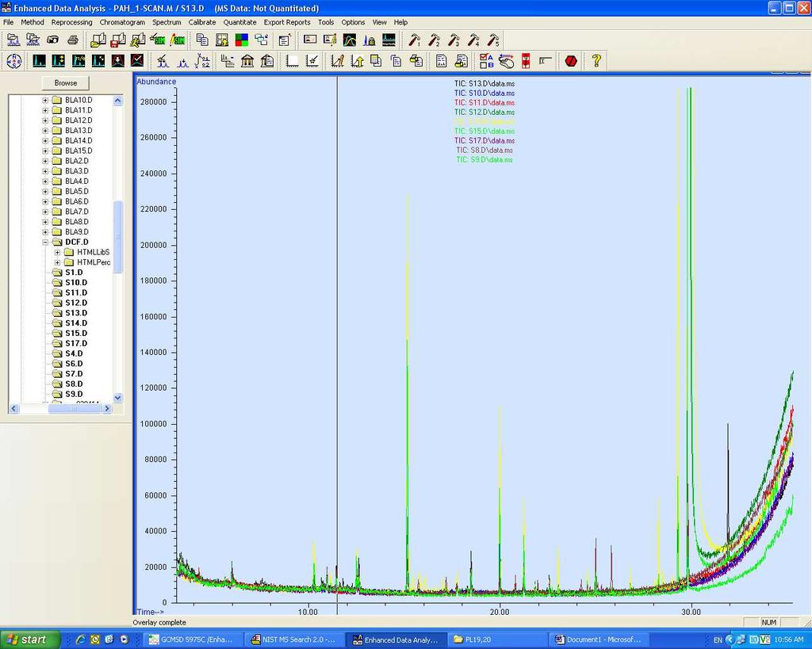The width and height of the screenshot is (812, 649).
Task: Open the Export Reports menu
Action: pos(287,22)
